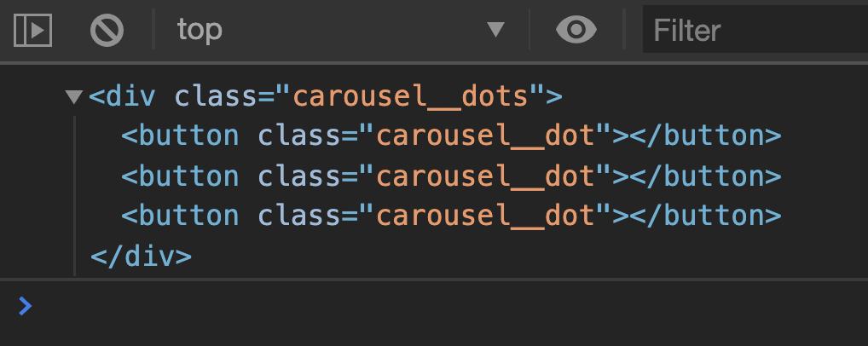Focus the Filter input field
Image resolution: width=868 pixels, height=346 pixels.
(x=755, y=31)
